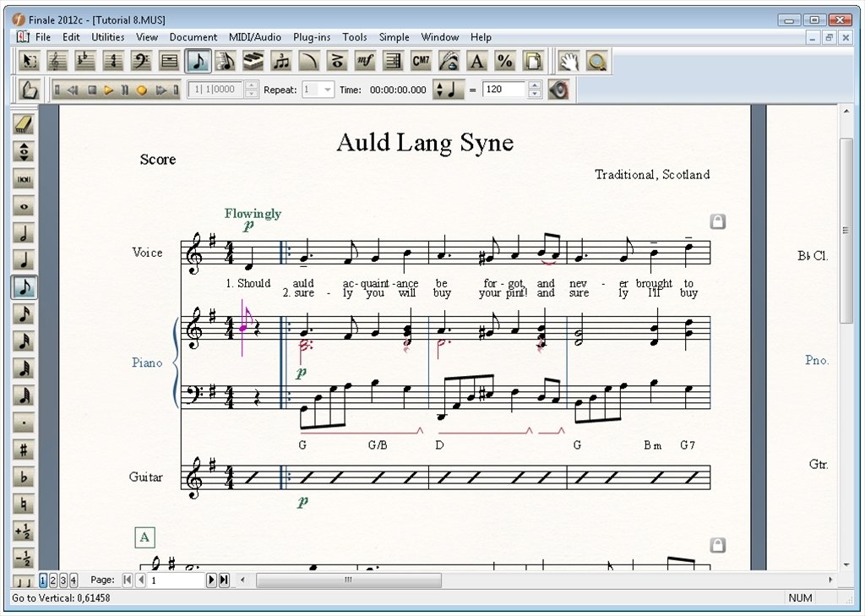
Task: Click the raise half step tool
Action: pyautogui.click(x=24, y=531)
